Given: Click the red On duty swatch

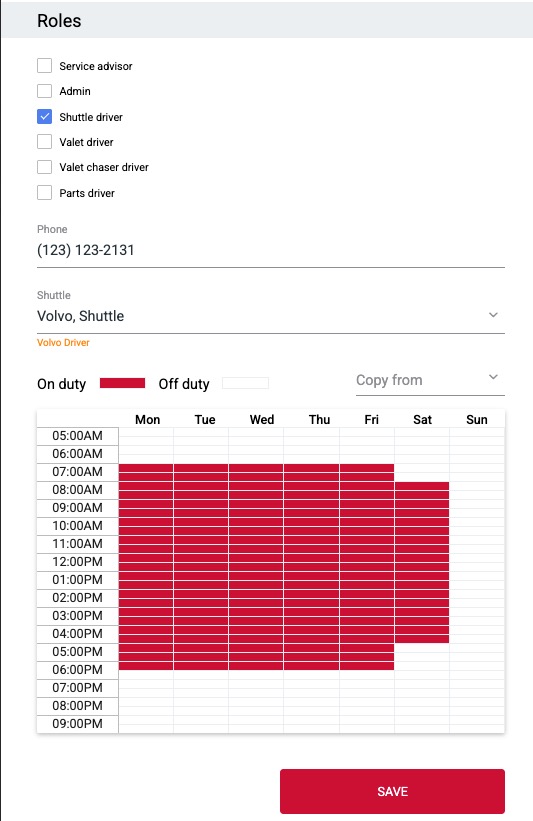Looking at the screenshot, I should [x=123, y=383].
